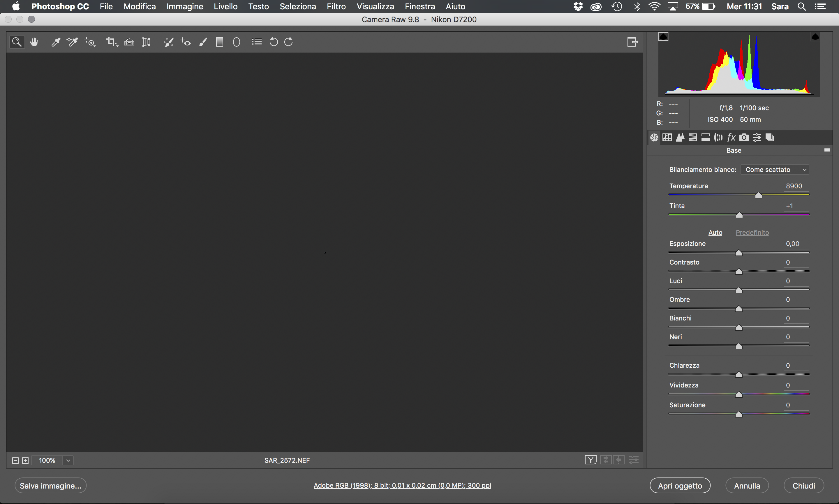Select the Targeted Adjustment tool

coord(90,42)
